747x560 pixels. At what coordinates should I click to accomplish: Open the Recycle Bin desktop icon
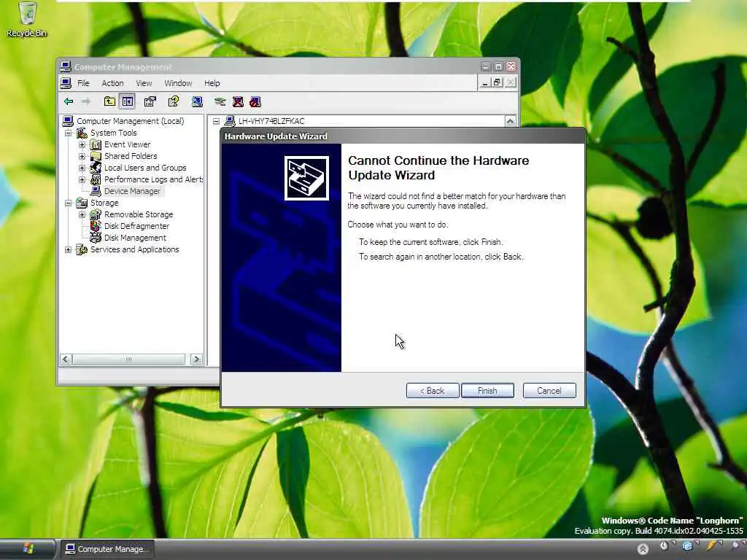tap(27, 20)
